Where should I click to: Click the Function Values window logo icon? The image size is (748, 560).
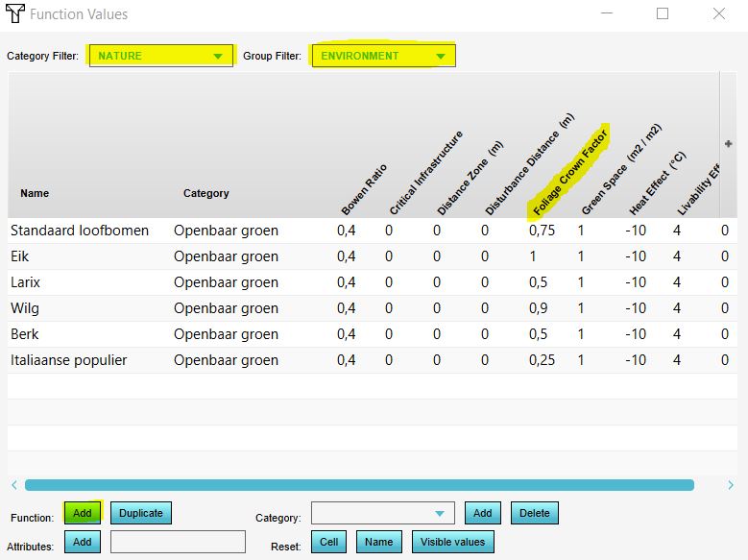coord(16,14)
